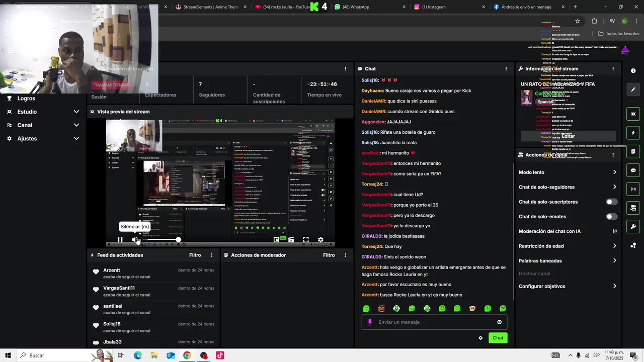Open Feed de actividades three-dot menu
The width and height of the screenshot is (644, 362).
click(211, 255)
